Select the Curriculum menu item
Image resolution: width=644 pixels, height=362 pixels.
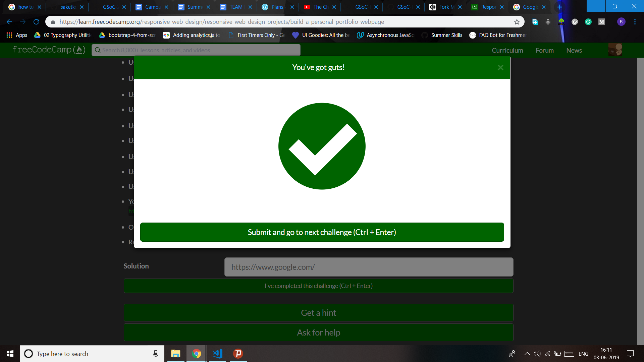pos(507,50)
